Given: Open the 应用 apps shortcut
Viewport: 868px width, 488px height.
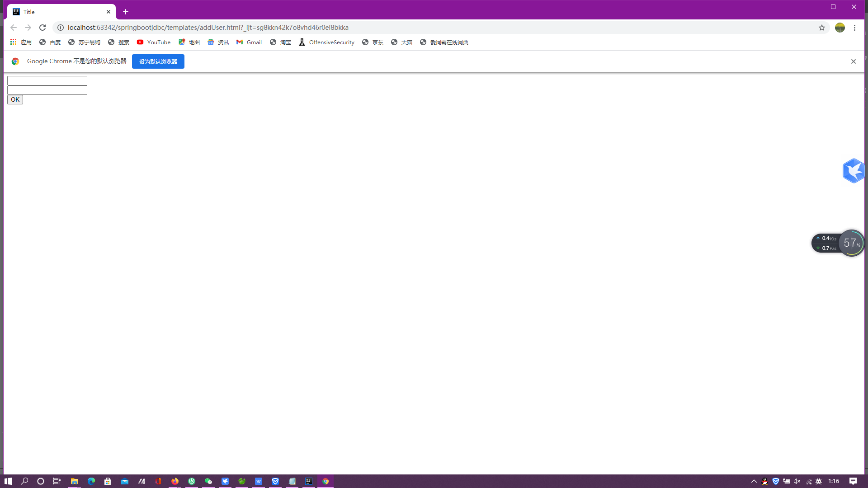Looking at the screenshot, I should (21, 42).
